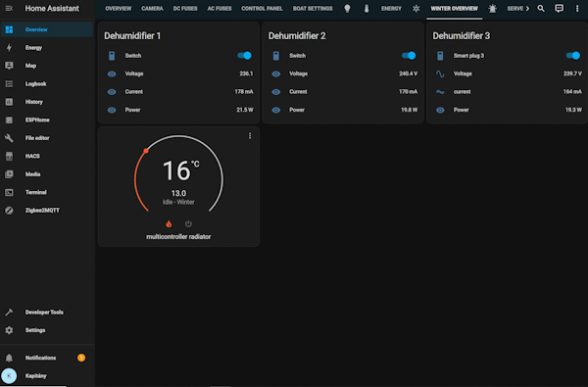This screenshot has width=588, height=387.
Task: Open the Overview dashboard in the sidebar
Action: pyautogui.click(x=47, y=29)
